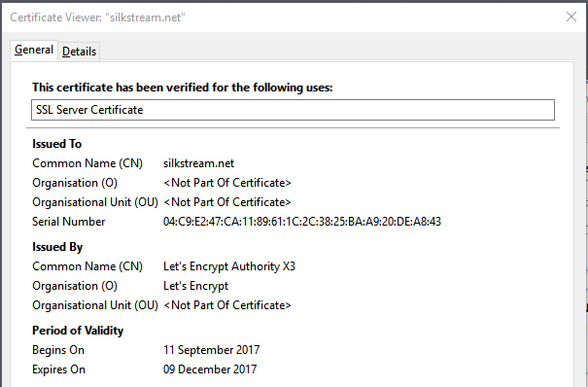Click the Let's Encrypt Authority X3 value
The height and width of the screenshot is (387, 588).
229,266
